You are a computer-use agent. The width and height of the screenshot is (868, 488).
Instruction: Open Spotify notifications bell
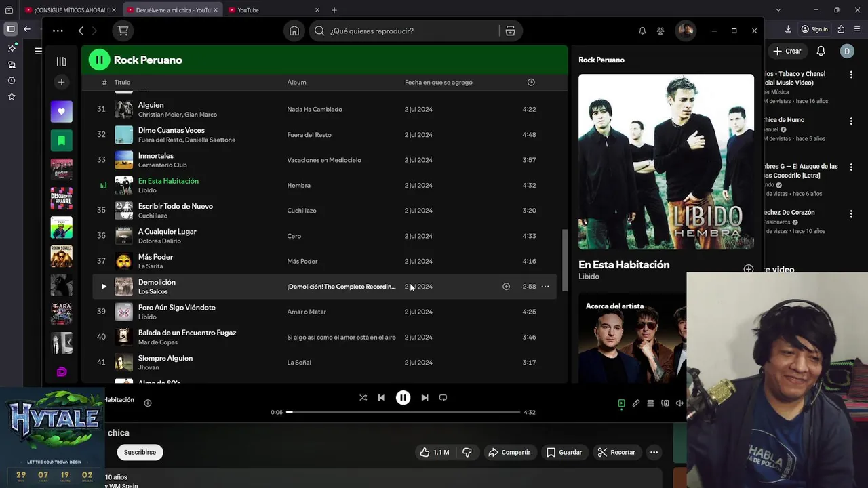[642, 30]
